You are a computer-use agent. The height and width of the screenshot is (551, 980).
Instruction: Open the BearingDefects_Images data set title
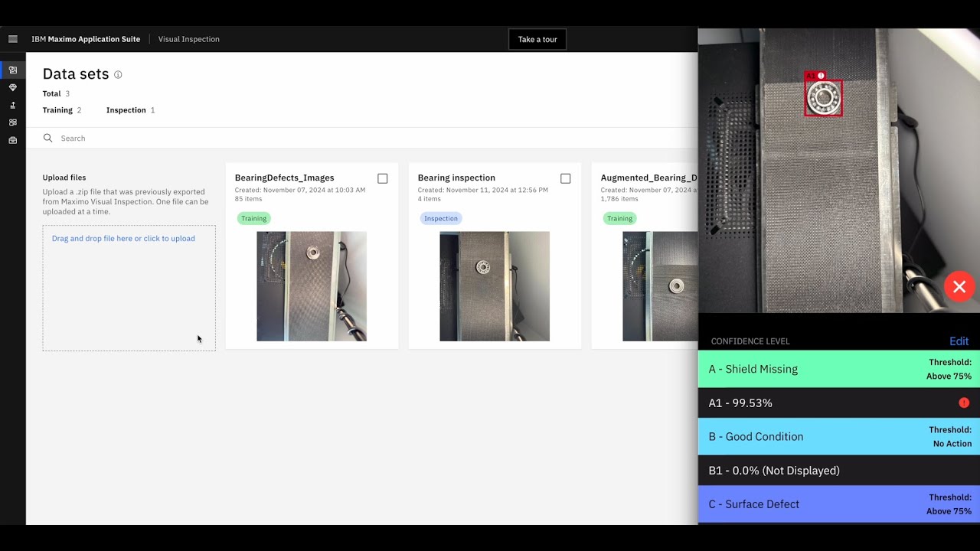click(x=284, y=178)
